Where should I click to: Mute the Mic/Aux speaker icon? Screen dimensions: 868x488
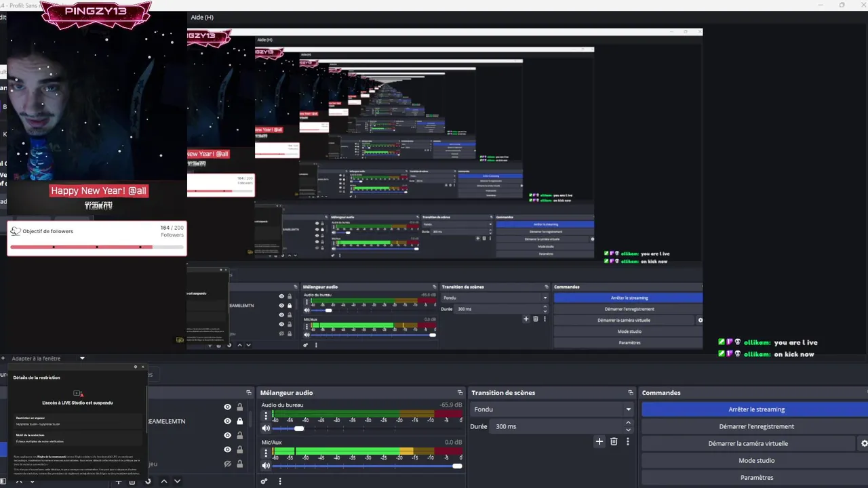(x=266, y=466)
